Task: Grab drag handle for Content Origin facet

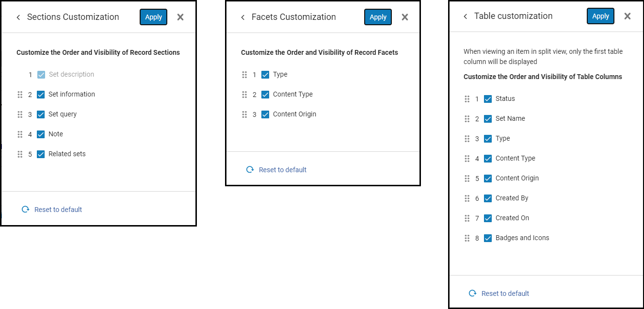Action: (244, 114)
